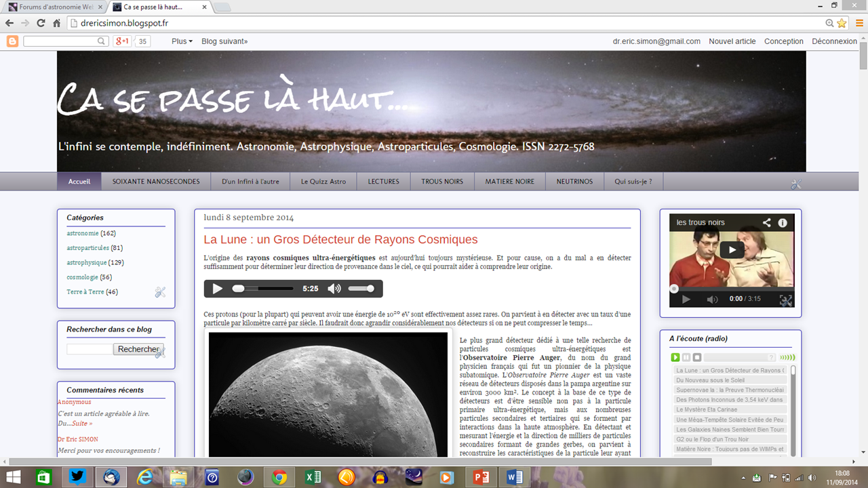
Task: Open the 'Qui suis-je ?' tab
Action: tap(633, 182)
